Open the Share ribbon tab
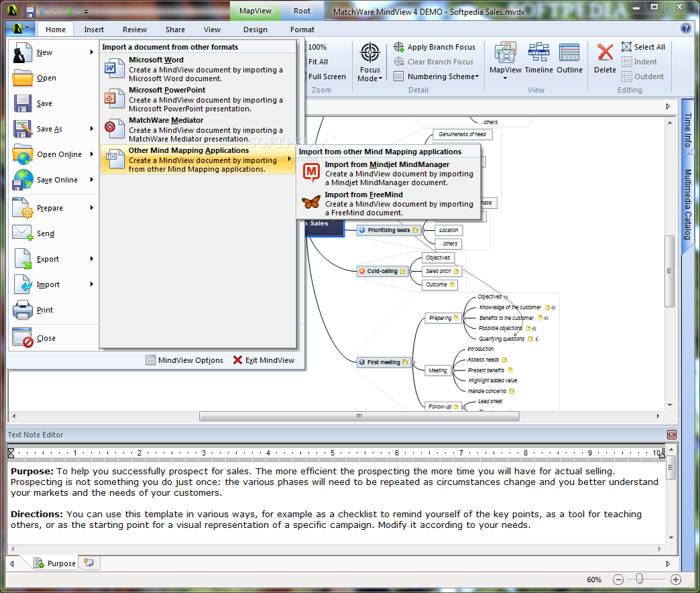The height and width of the screenshot is (593, 700). [x=175, y=30]
